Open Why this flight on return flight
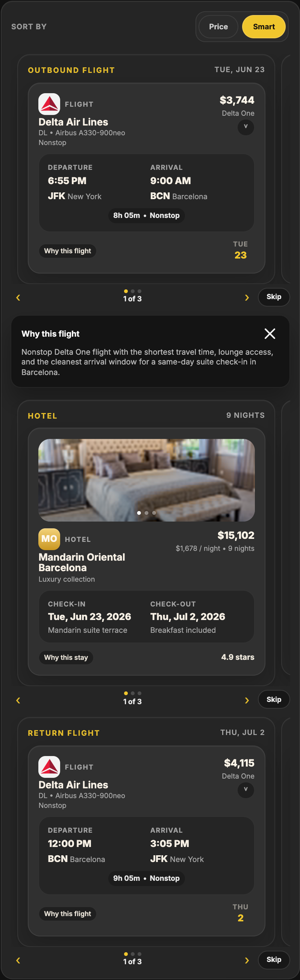 [x=67, y=913]
